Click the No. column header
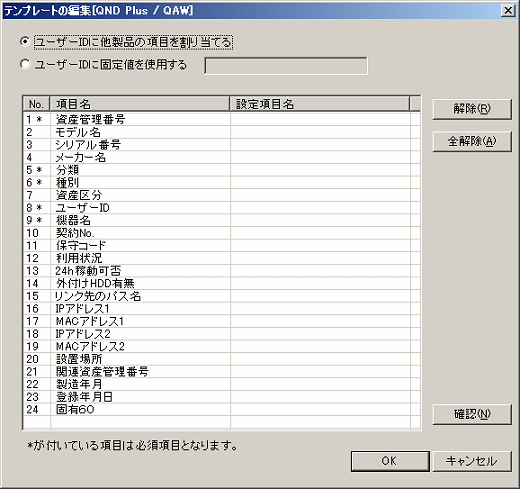This screenshot has height=489, width=520. tap(36, 104)
